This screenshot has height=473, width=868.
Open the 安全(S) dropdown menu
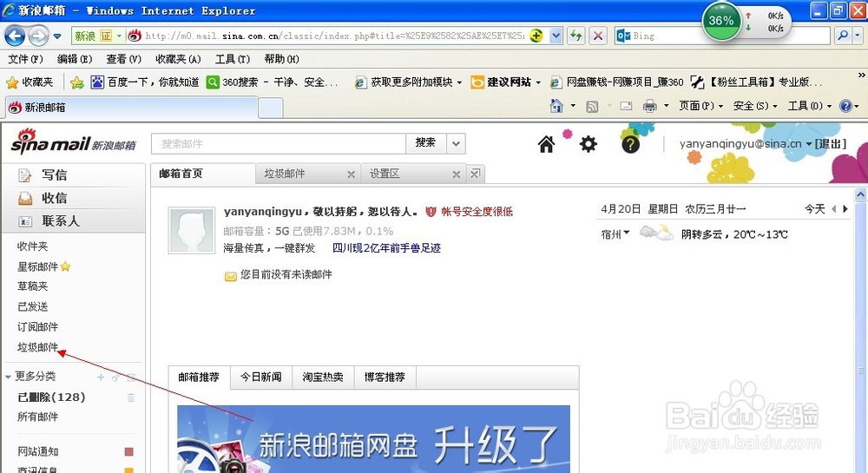[755, 106]
